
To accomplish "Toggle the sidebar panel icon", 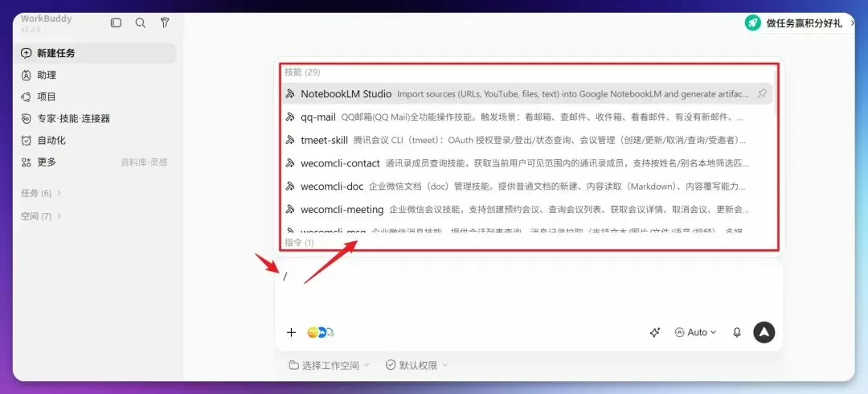I will pyautogui.click(x=116, y=23).
